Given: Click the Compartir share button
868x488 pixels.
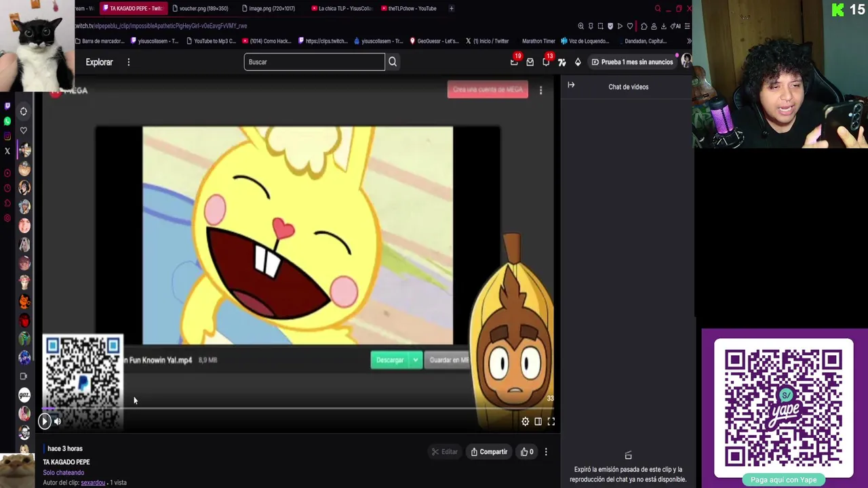Looking at the screenshot, I should [x=489, y=452].
